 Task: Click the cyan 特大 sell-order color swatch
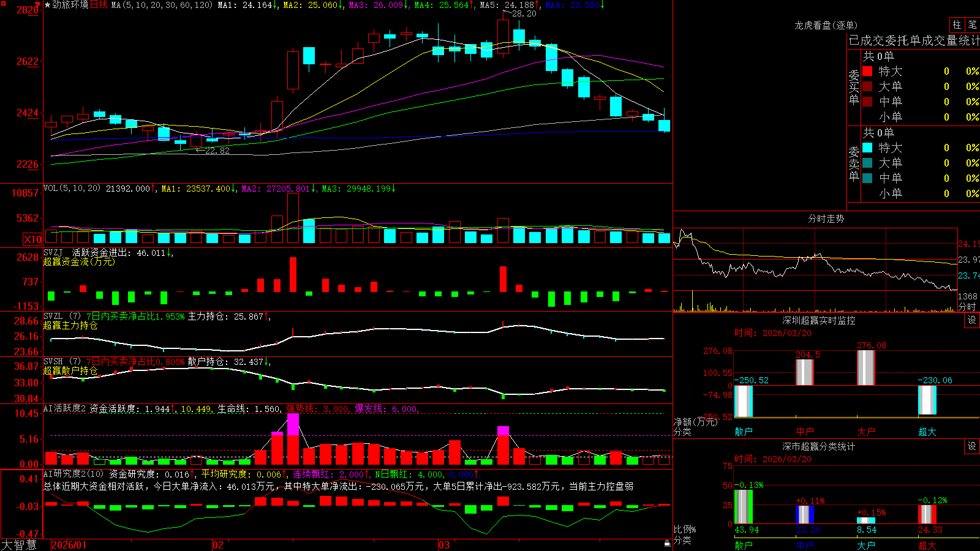(x=867, y=148)
